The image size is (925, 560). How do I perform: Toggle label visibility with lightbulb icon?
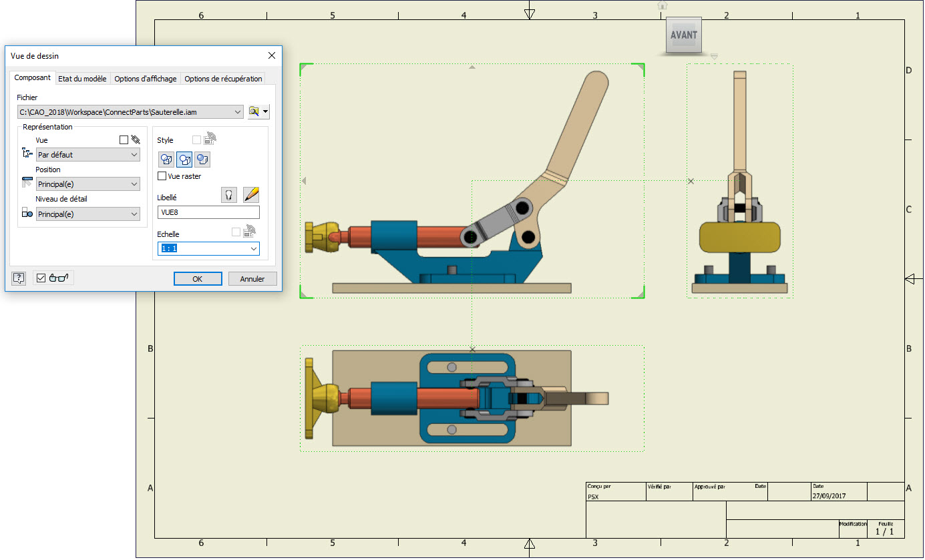tap(229, 195)
